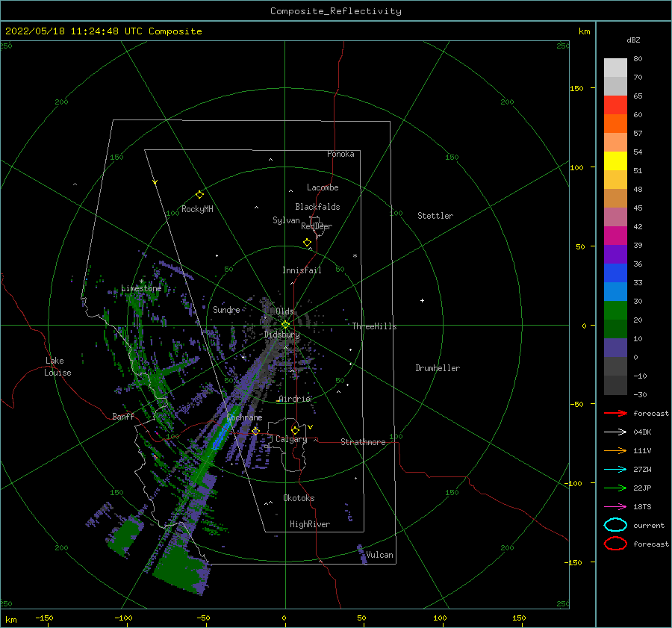The width and height of the screenshot is (672, 628).
Task: Click the cyan 27ZW arrow icon
Action: coord(615,470)
